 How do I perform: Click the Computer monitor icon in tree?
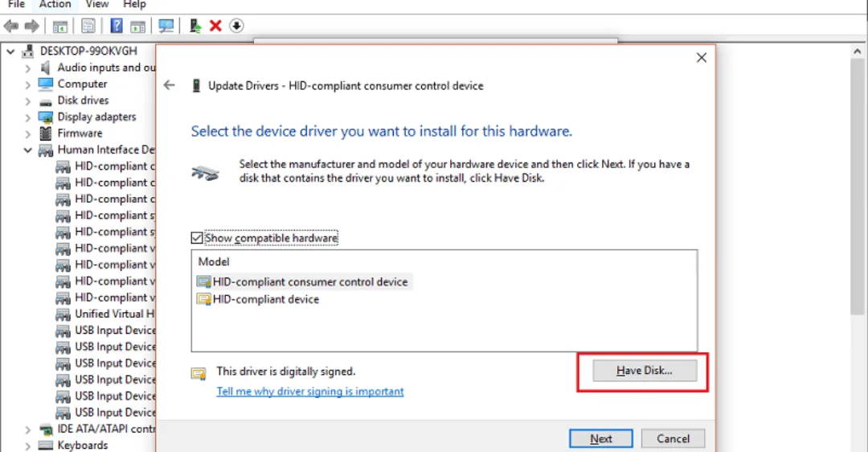tap(45, 84)
